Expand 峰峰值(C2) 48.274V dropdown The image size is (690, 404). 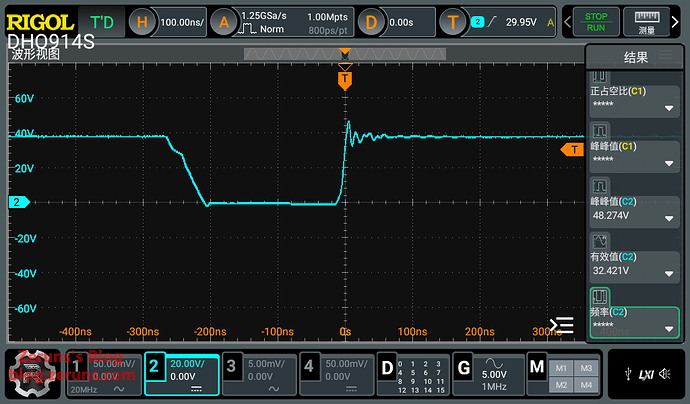click(668, 217)
